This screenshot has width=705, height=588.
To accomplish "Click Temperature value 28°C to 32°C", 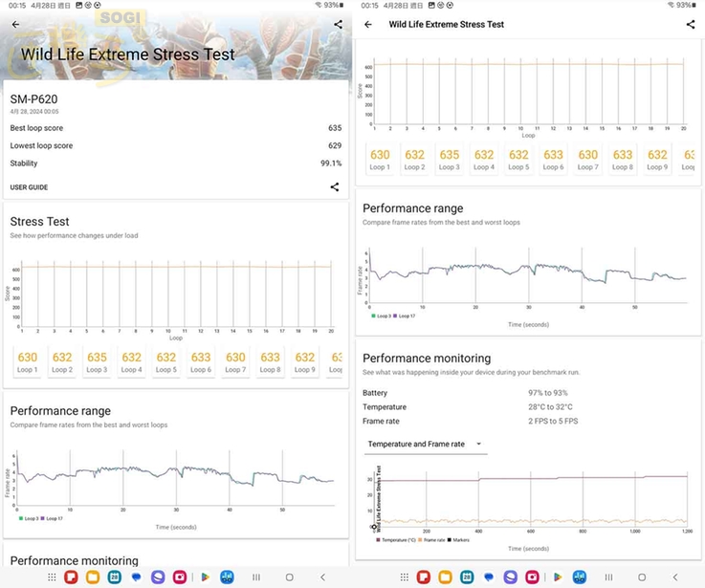I will pyautogui.click(x=550, y=407).
